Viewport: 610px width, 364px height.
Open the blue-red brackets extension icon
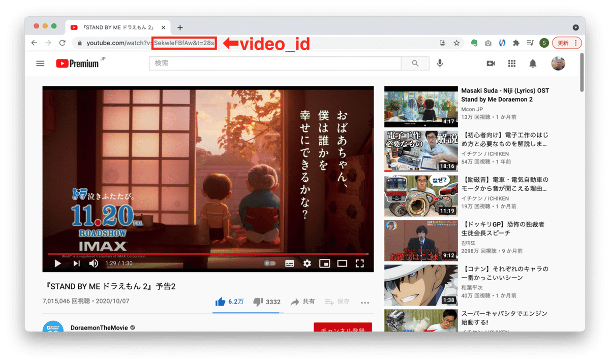click(502, 43)
